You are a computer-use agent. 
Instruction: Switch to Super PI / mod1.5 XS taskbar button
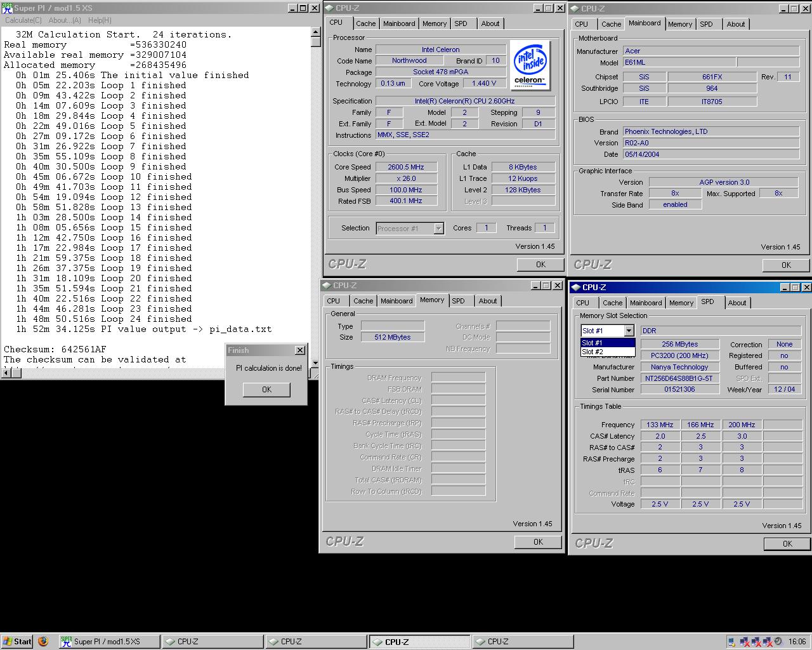[109, 641]
